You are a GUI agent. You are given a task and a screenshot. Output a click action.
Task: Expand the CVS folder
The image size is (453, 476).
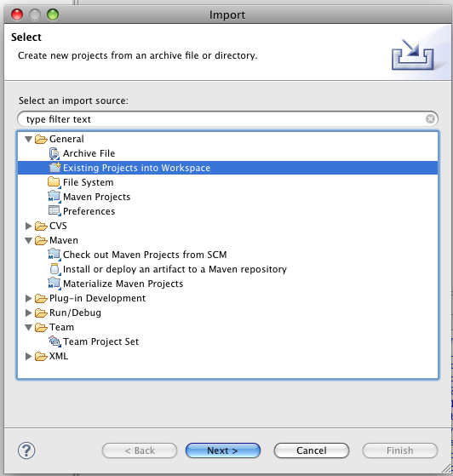pyautogui.click(x=29, y=226)
